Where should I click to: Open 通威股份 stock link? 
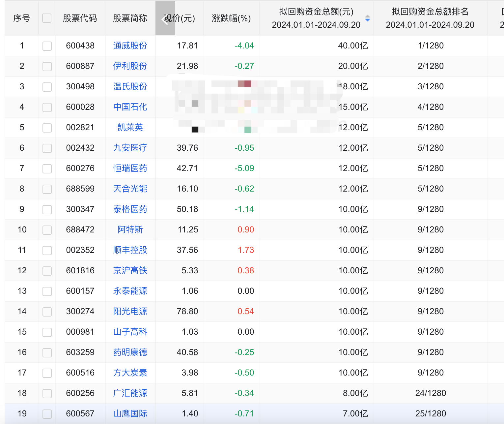click(130, 46)
